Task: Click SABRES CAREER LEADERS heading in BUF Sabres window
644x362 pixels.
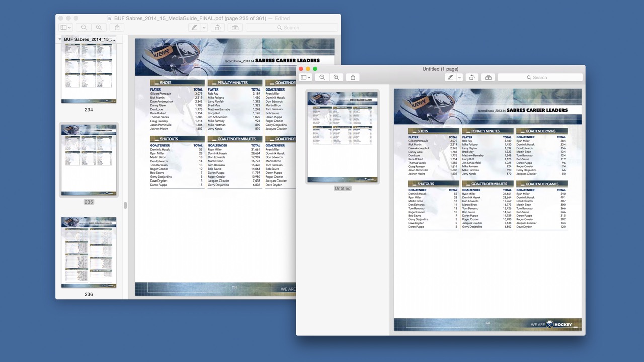Action: click(287, 60)
